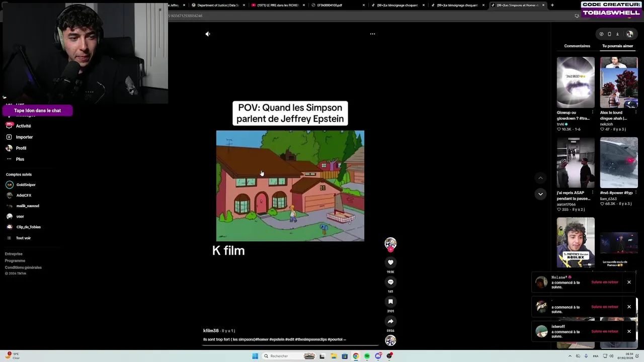Click the spinning sound disc below share
The height and width of the screenshot is (362, 644).
[390, 340]
